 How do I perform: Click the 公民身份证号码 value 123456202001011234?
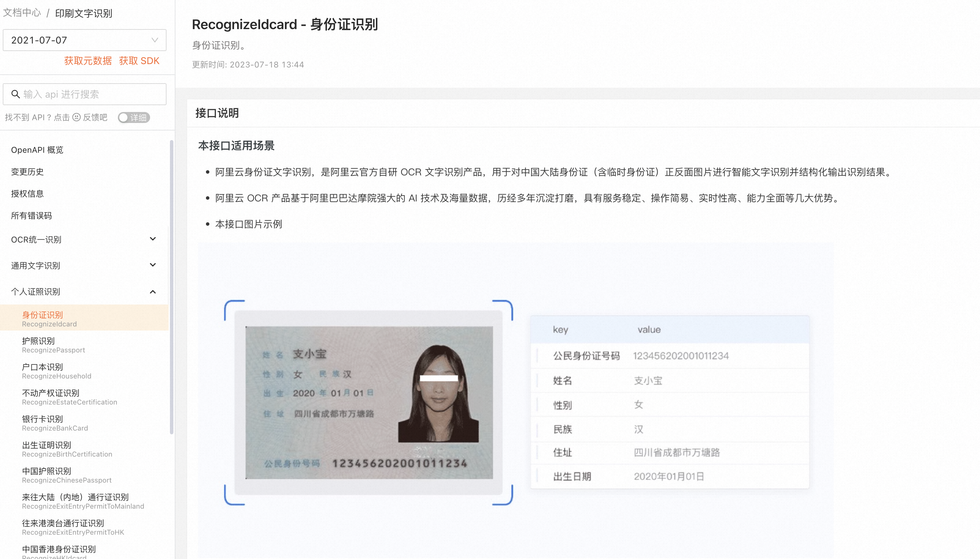(681, 356)
